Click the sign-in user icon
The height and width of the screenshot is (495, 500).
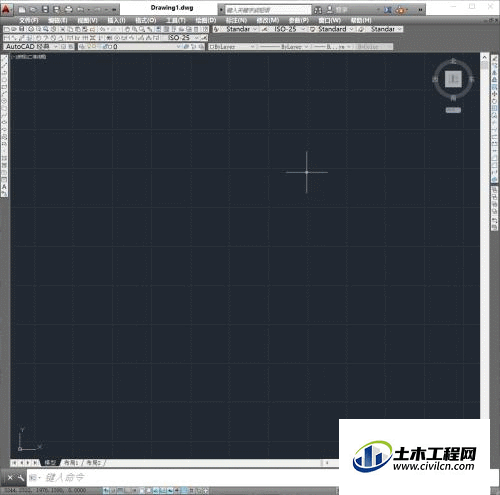(330, 10)
